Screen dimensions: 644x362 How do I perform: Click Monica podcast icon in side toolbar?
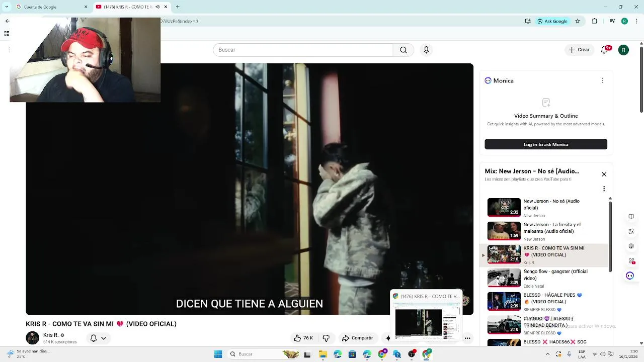pyautogui.click(x=631, y=246)
